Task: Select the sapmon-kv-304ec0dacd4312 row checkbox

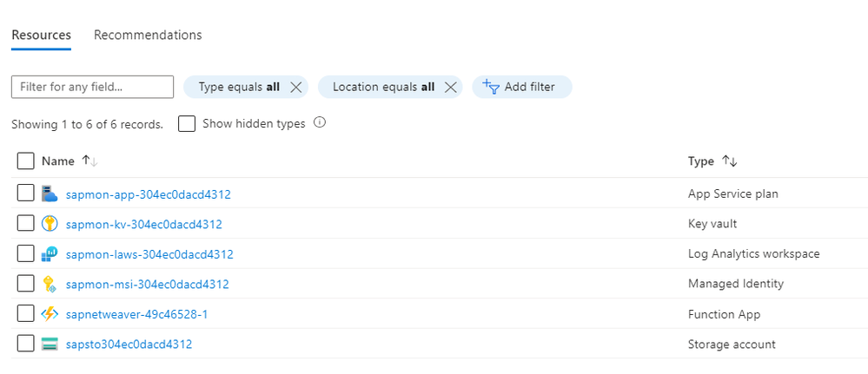Action: point(25,224)
